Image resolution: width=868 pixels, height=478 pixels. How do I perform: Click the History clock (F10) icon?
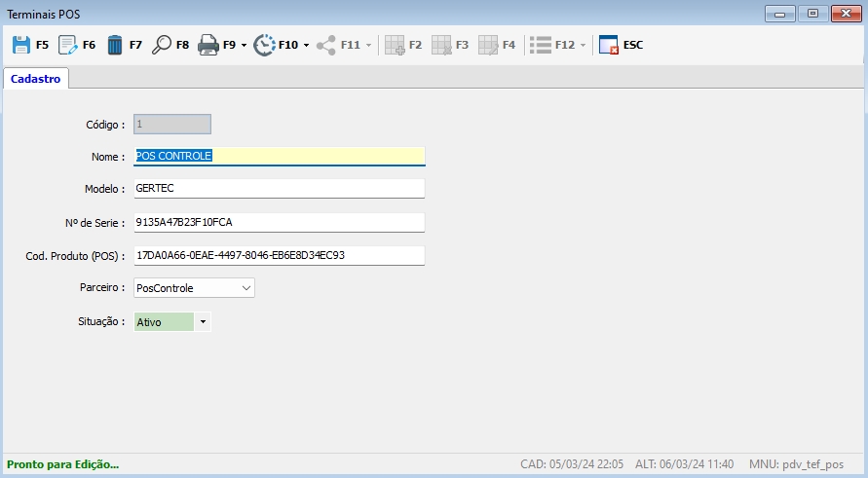click(264, 45)
